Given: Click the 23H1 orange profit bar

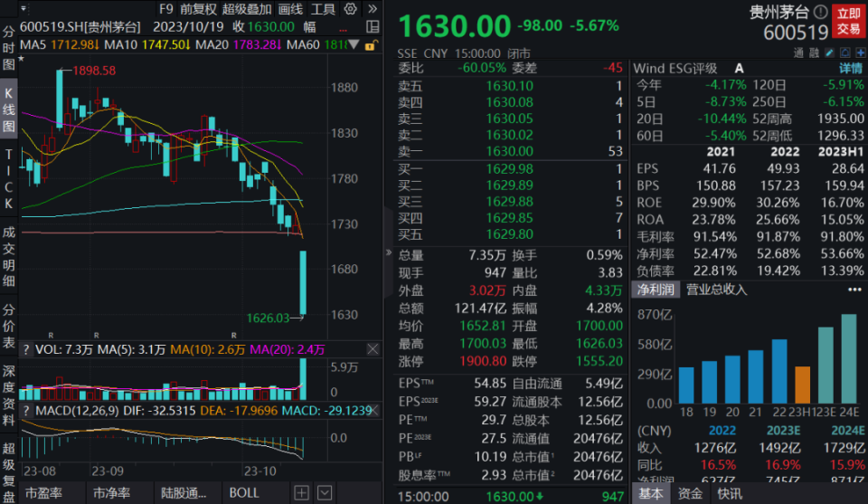Looking at the screenshot, I should click(x=802, y=385).
